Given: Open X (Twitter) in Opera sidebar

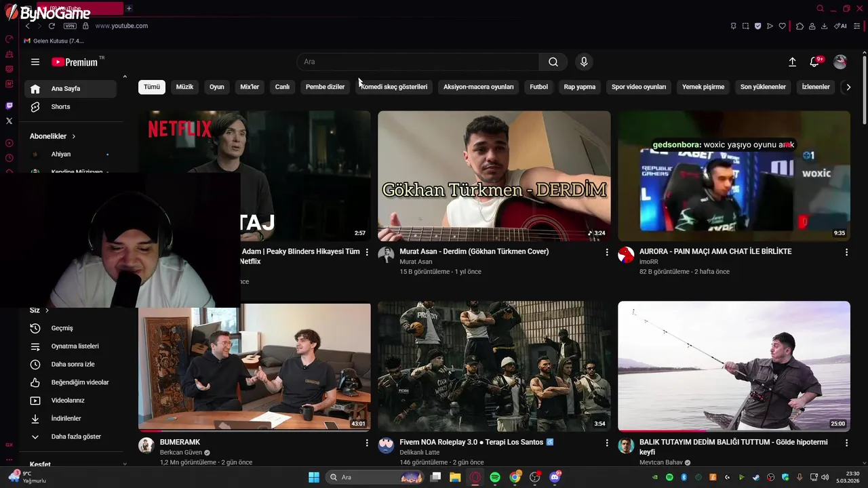Looking at the screenshot, I should point(9,121).
